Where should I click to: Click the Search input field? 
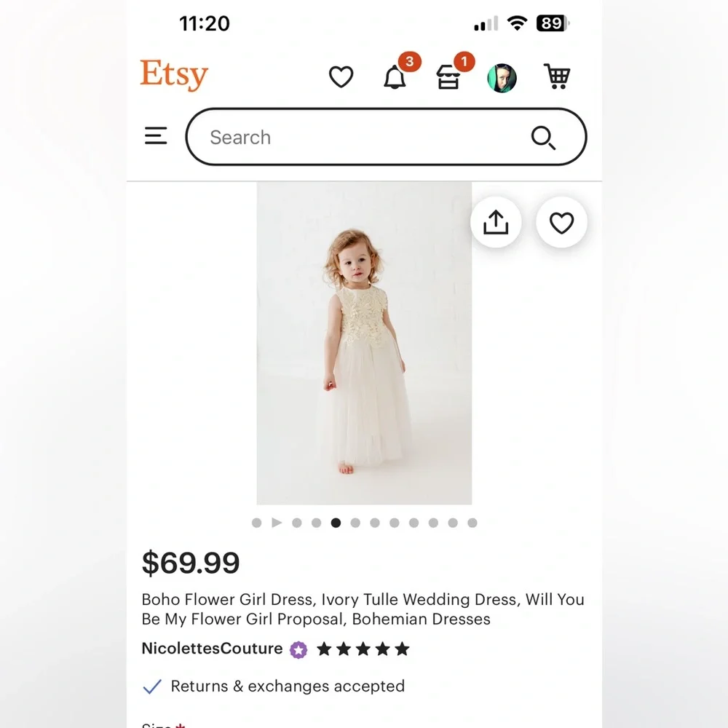[x=387, y=137]
